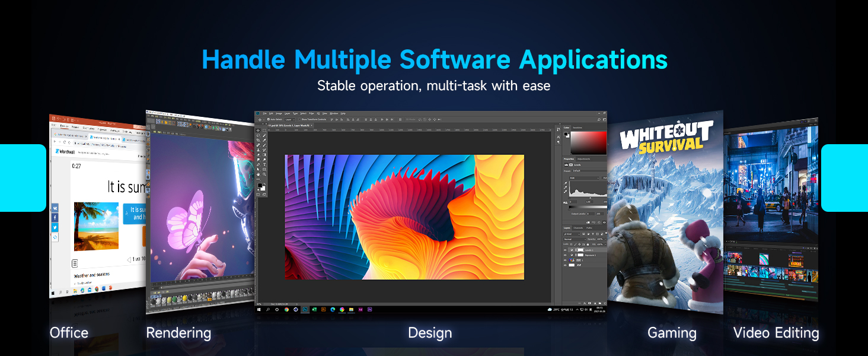Open the Adjustments panel tab
The height and width of the screenshot is (356, 868).
[584, 159]
